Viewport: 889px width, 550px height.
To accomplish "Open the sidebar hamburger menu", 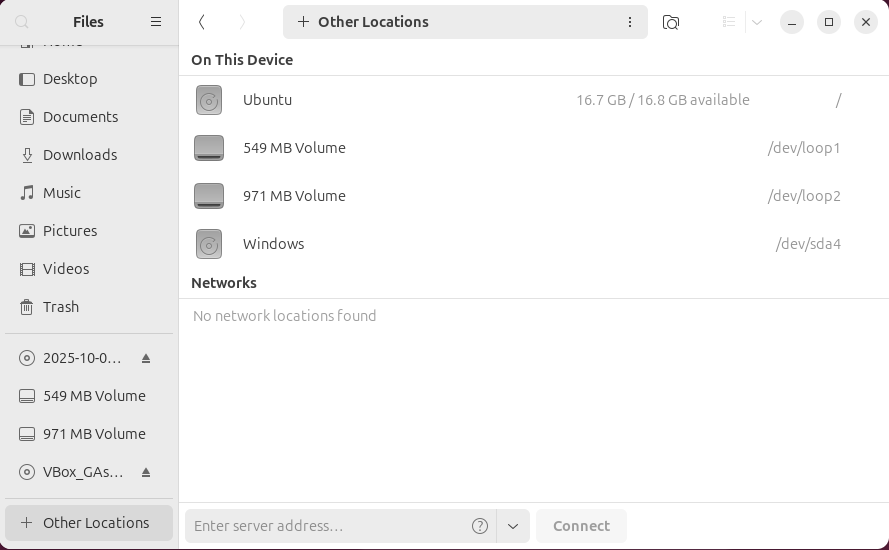I will pos(156,22).
